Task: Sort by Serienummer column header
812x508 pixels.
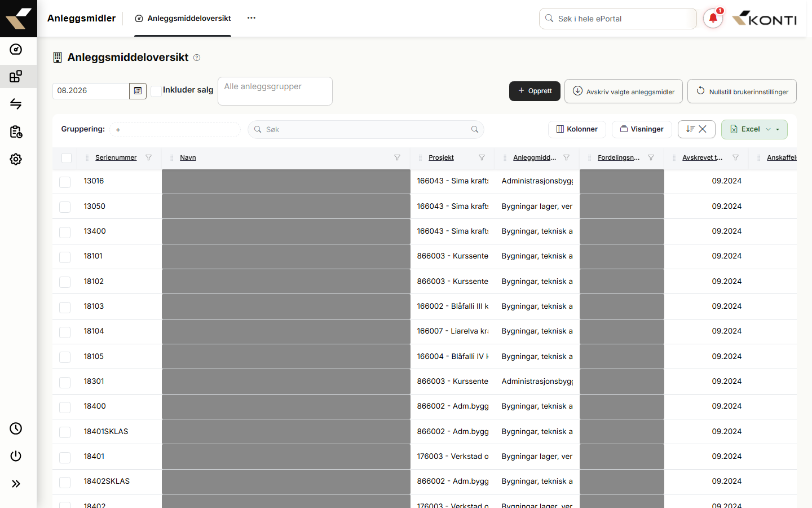Action: click(116, 157)
